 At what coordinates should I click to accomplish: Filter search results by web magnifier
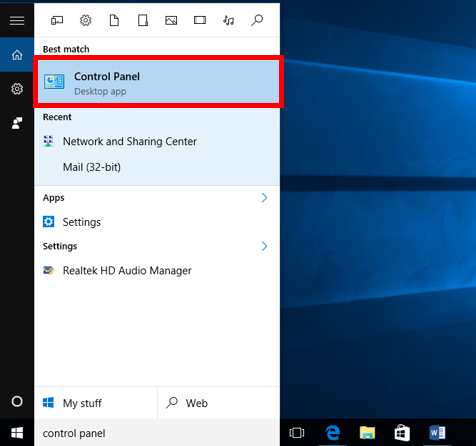click(x=257, y=21)
